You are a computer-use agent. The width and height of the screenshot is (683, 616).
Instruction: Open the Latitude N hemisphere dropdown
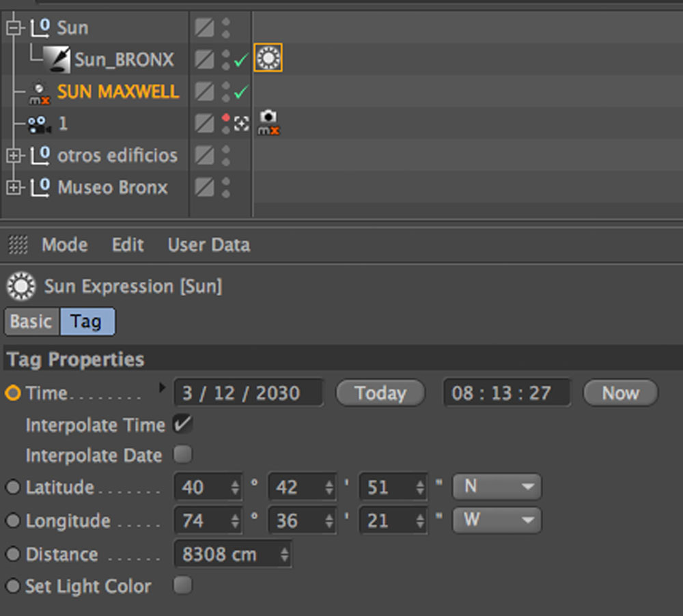pyautogui.click(x=497, y=486)
